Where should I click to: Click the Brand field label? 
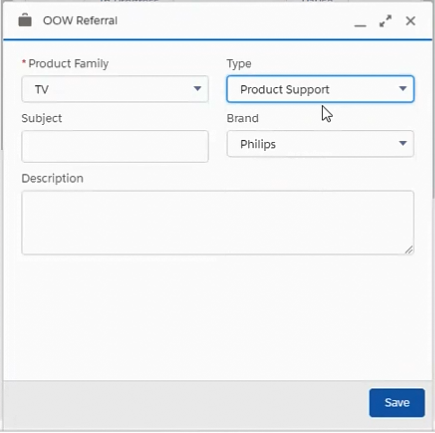[x=243, y=118]
